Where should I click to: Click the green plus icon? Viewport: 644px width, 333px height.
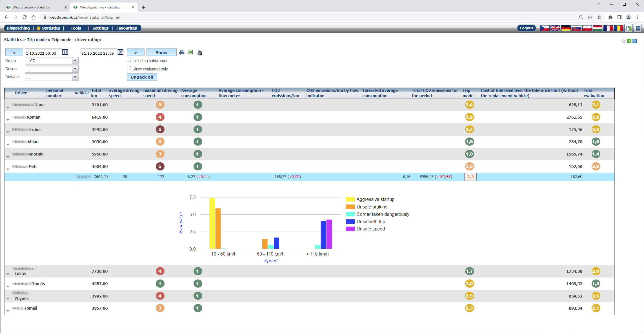(629, 41)
